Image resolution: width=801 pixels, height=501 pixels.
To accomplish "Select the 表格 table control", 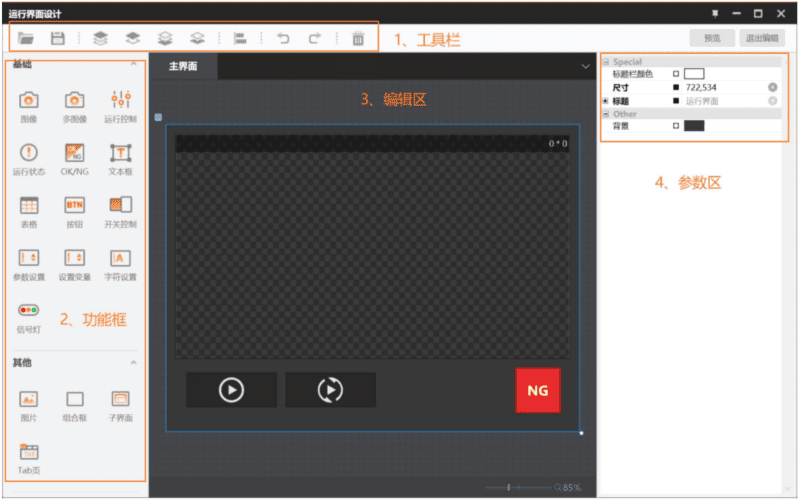I will [29, 211].
